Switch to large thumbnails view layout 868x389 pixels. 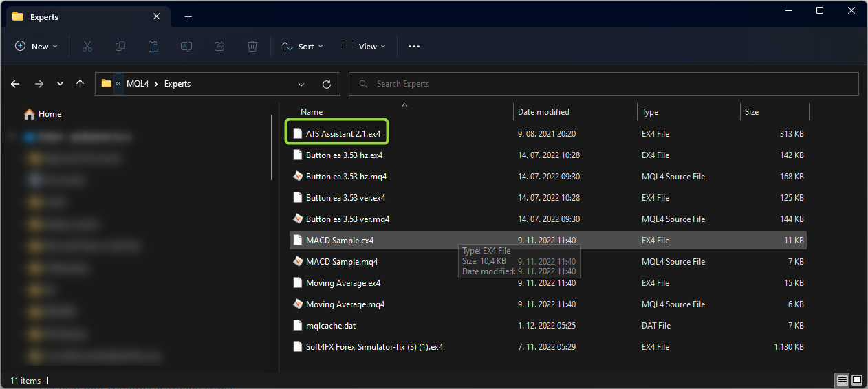point(857,380)
